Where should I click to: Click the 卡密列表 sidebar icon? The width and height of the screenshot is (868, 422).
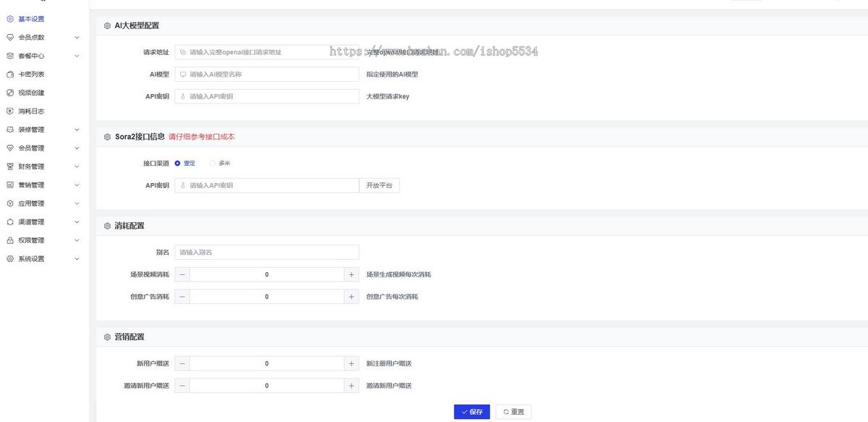(10, 74)
